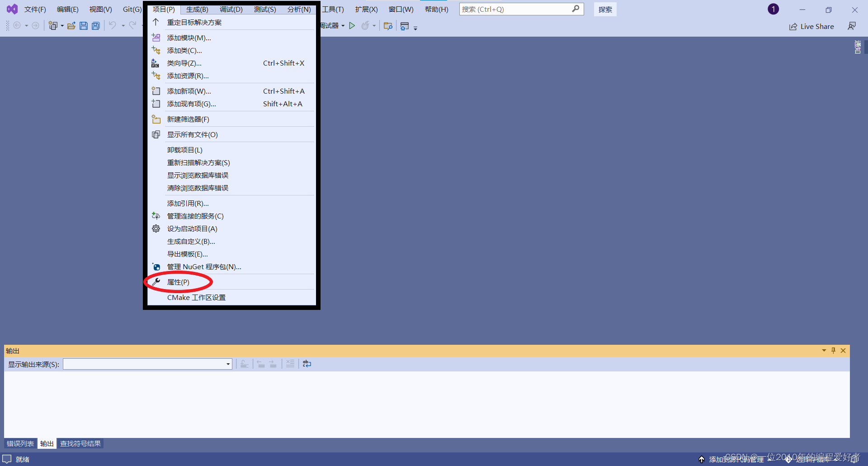Select 属性(P) properties menu entry

231,282
